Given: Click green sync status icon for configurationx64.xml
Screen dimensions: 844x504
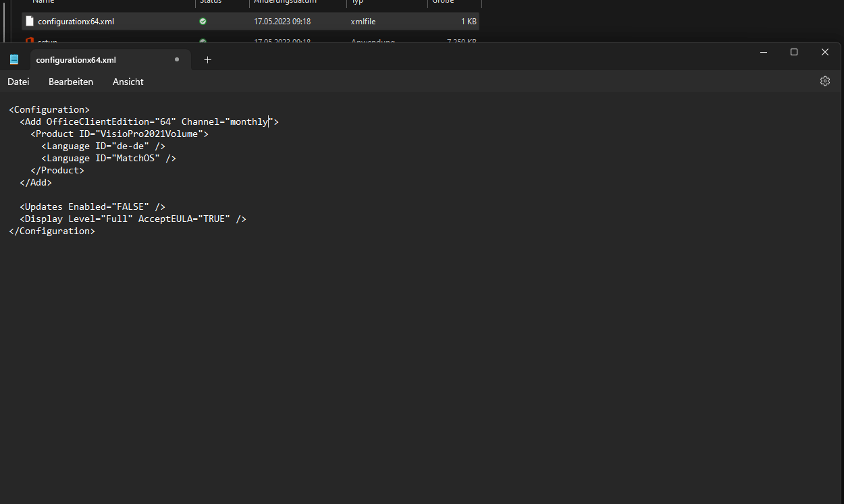Looking at the screenshot, I should click(203, 22).
